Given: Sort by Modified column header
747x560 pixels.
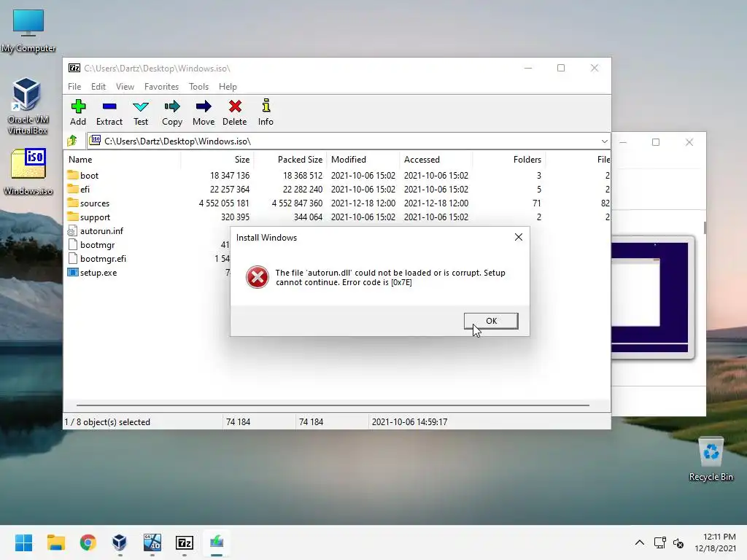Looking at the screenshot, I should tap(363, 160).
